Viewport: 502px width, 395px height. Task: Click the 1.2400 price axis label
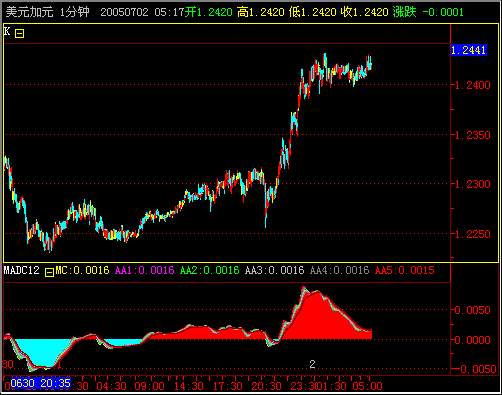tap(473, 85)
